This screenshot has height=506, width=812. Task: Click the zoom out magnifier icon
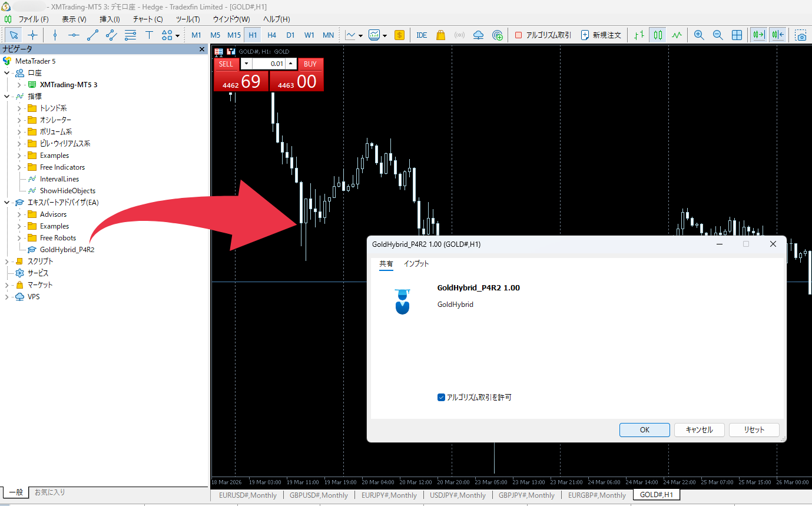coord(718,35)
